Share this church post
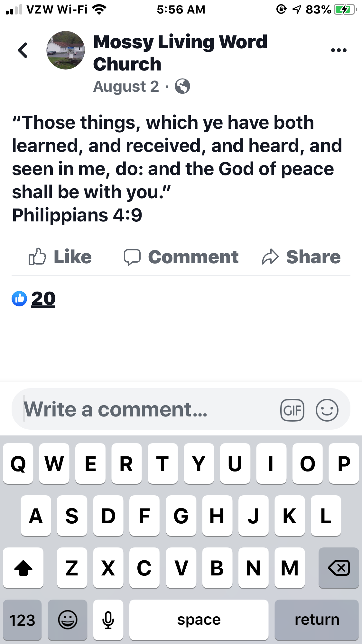Screen dimensions: 362x644 pyautogui.click(x=301, y=257)
